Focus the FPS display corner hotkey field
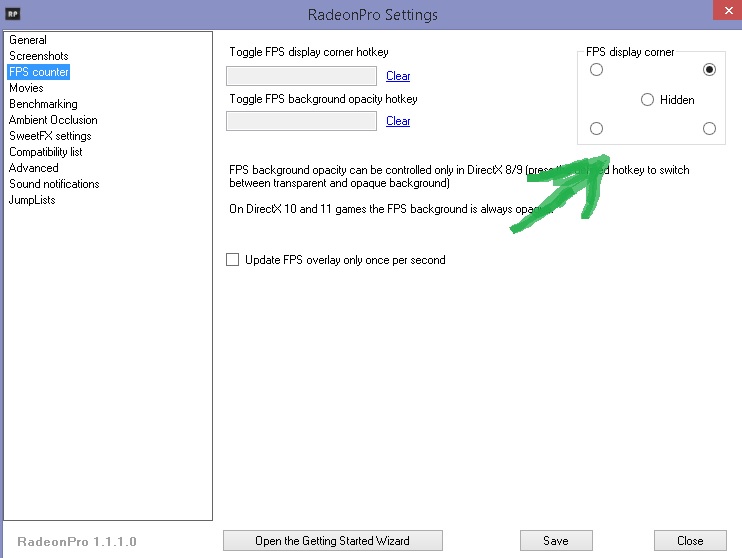Viewport: 742px width, 558px height. point(301,76)
